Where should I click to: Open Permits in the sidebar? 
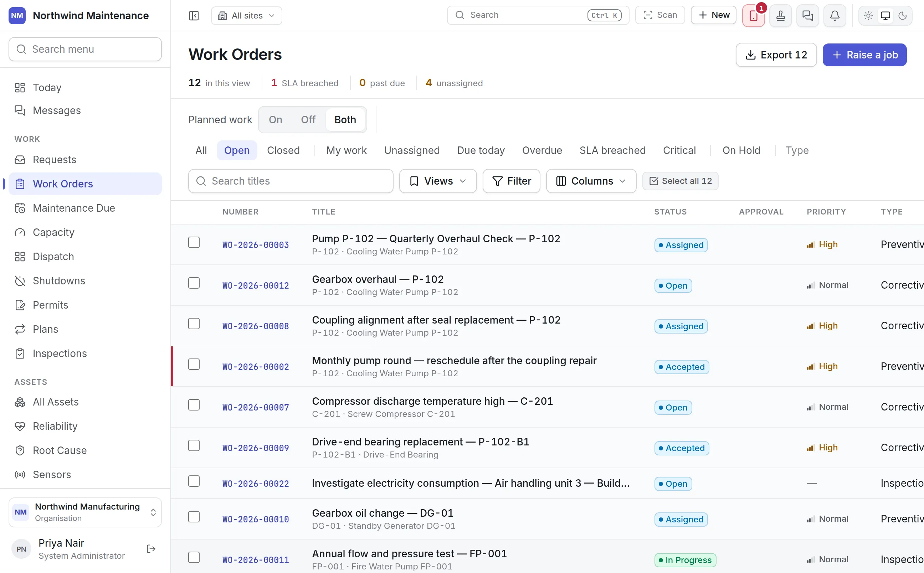pyautogui.click(x=85, y=305)
